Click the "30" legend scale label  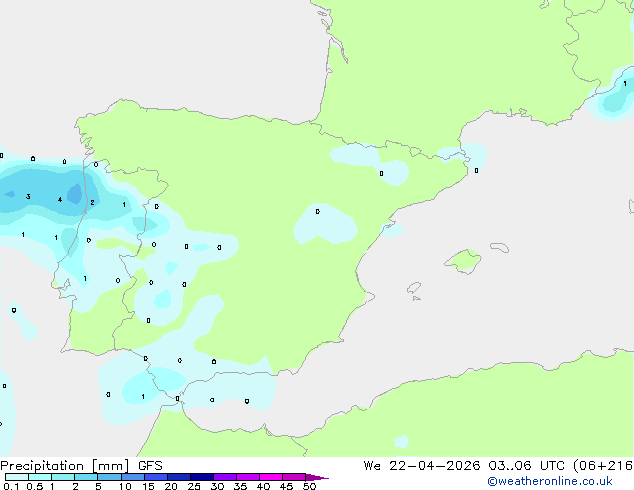[x=217, y=486]
